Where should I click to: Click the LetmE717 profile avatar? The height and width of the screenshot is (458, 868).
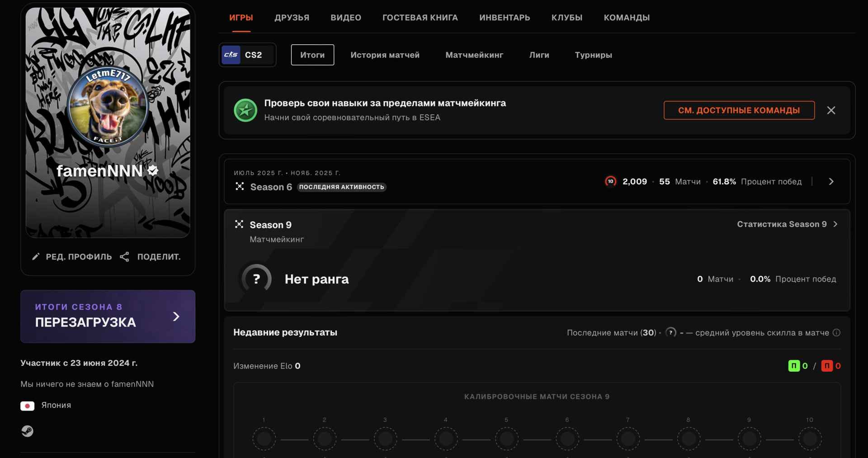coord(108,107)
